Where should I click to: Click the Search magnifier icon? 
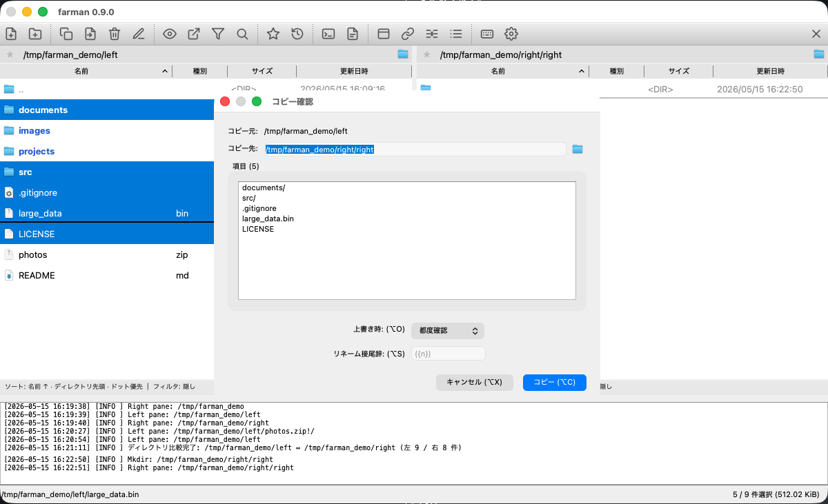[x=242, y=33]
